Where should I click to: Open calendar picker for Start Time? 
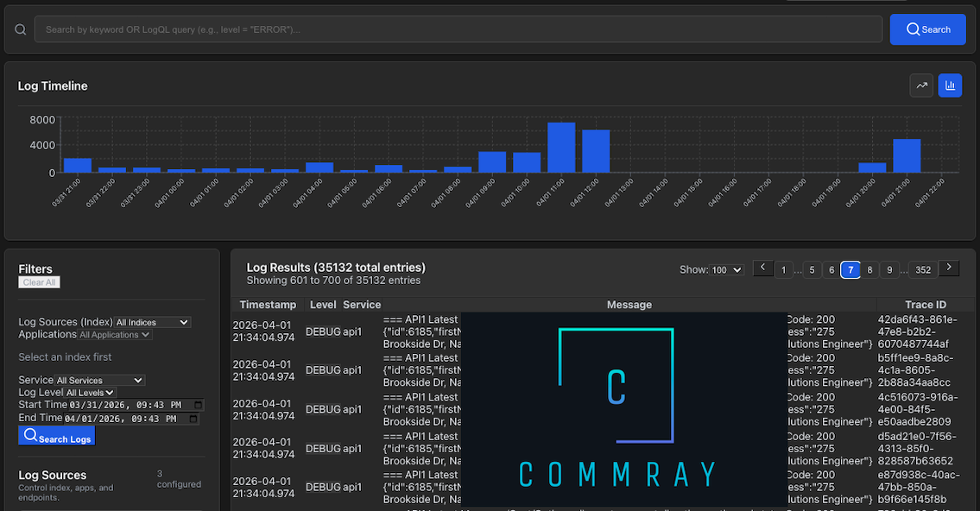tap(198, 405)
